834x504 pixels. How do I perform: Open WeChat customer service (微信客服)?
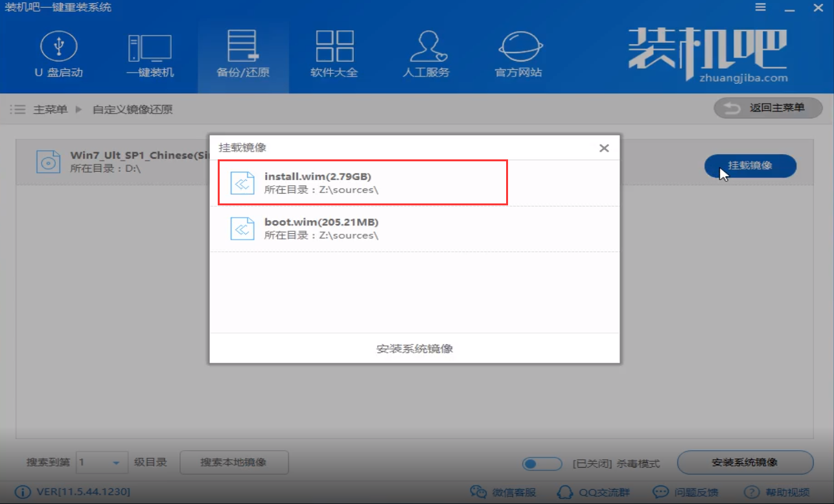(502, 492)
